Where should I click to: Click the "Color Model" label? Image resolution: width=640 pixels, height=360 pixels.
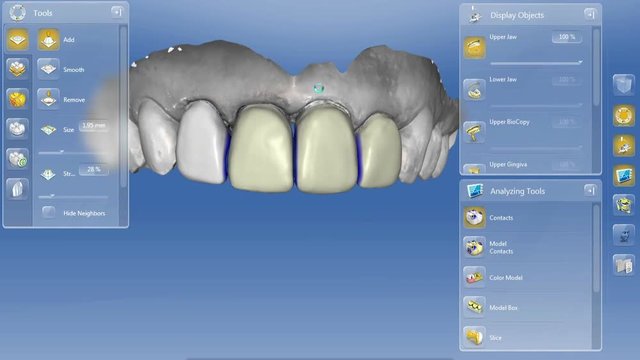click(506, 278)
